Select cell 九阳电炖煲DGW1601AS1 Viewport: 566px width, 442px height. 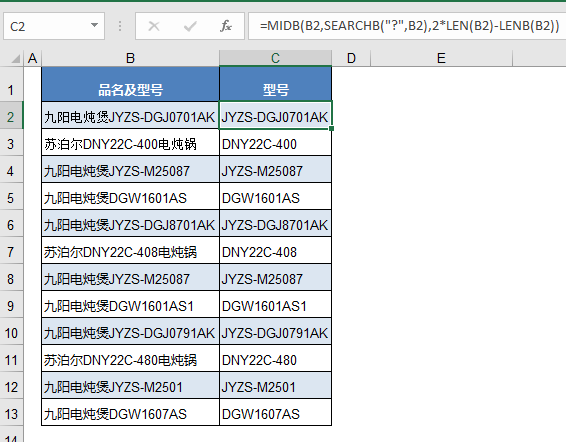[x=130, y=304]
